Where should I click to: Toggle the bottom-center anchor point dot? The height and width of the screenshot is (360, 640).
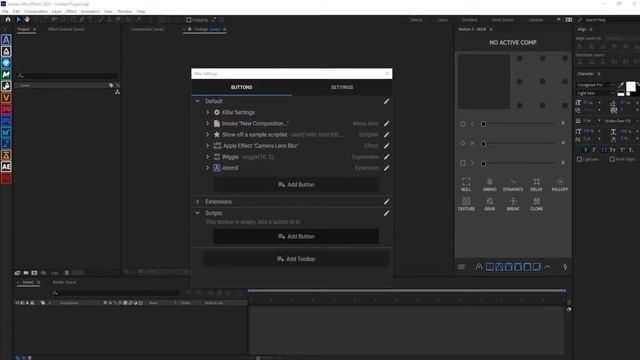tap(542, 105)
